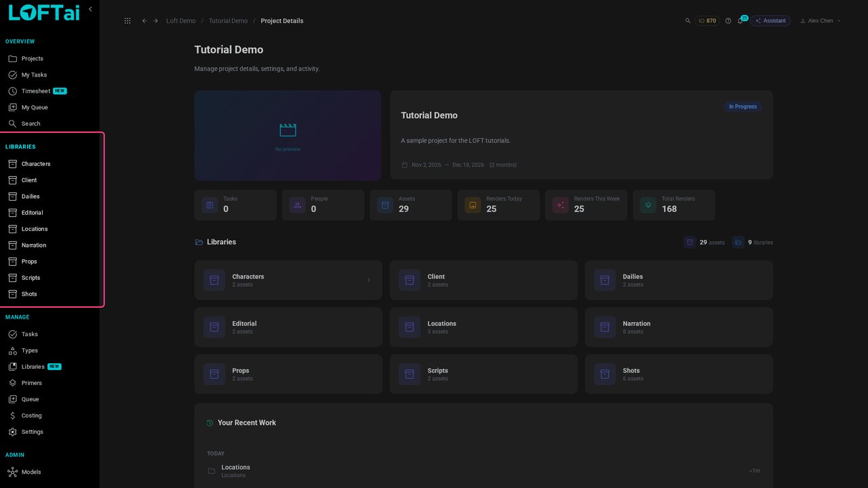The height and width of the screenshot is (488, 868).
Task: Open the Shots library in the sidebar
Action: point(50,294)
